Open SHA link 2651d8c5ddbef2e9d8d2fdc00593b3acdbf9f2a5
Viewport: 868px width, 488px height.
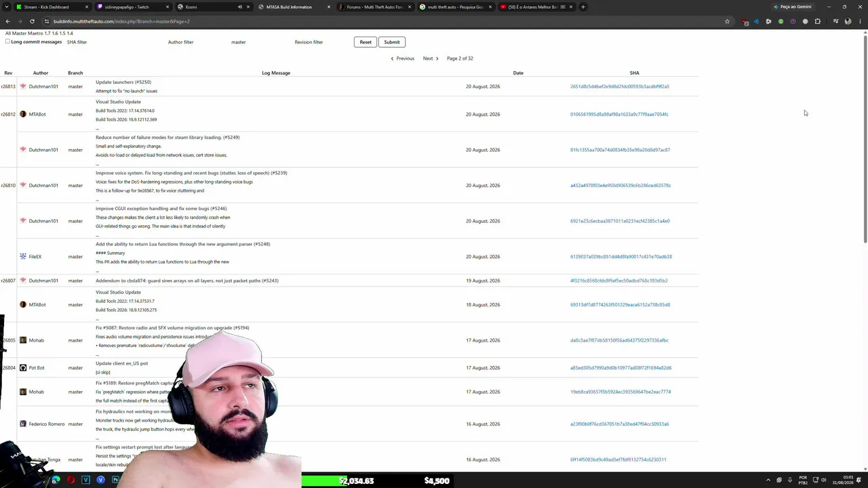coord(619,86)
